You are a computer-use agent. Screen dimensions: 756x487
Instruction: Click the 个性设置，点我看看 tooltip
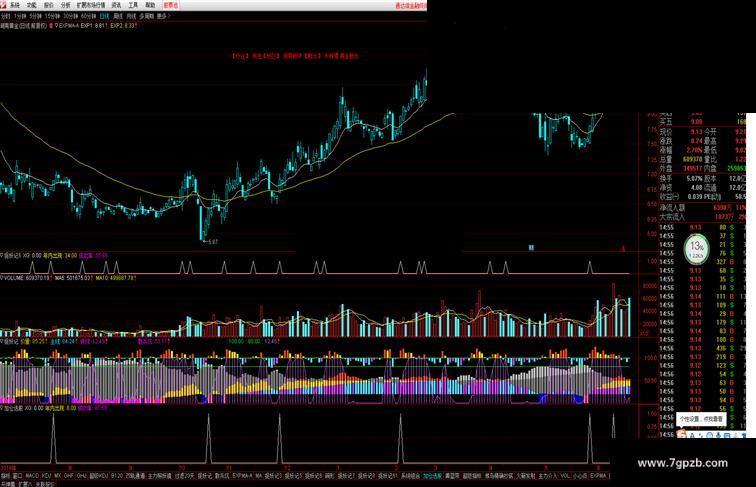[701, 419]
